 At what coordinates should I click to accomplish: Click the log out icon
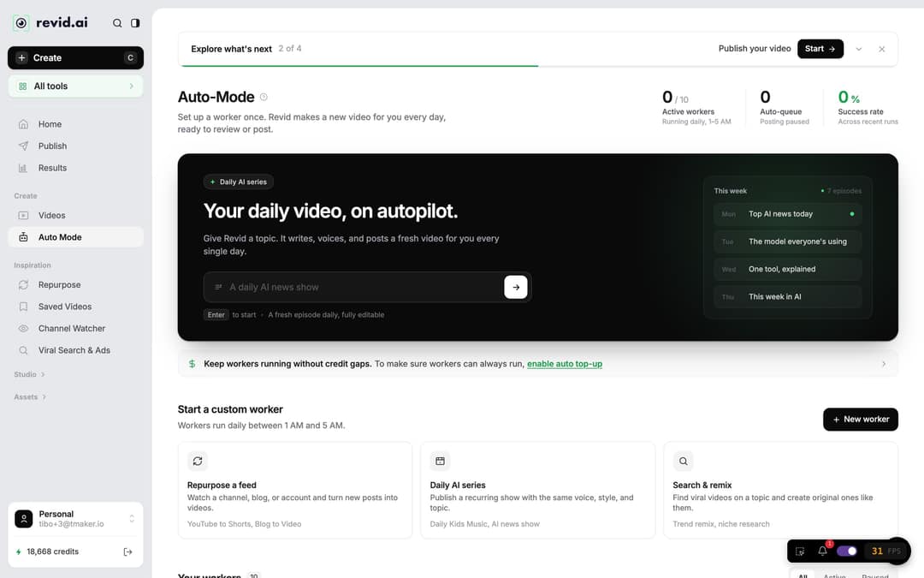pyautogui.click(x=127, y=552)
